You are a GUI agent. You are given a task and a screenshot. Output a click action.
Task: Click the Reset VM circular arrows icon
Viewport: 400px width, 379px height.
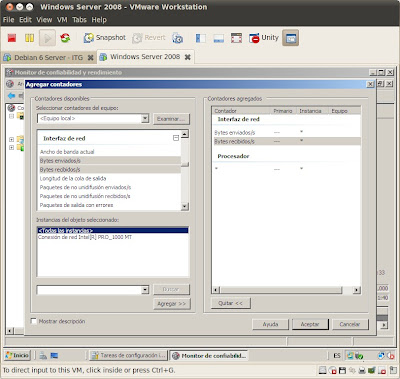coord(65,38)
